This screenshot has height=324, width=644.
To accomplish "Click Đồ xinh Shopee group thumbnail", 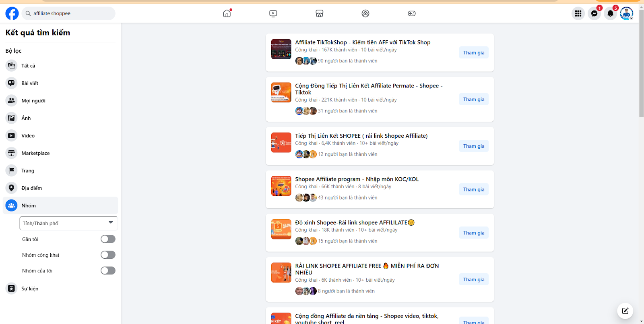I will point(281,229).
